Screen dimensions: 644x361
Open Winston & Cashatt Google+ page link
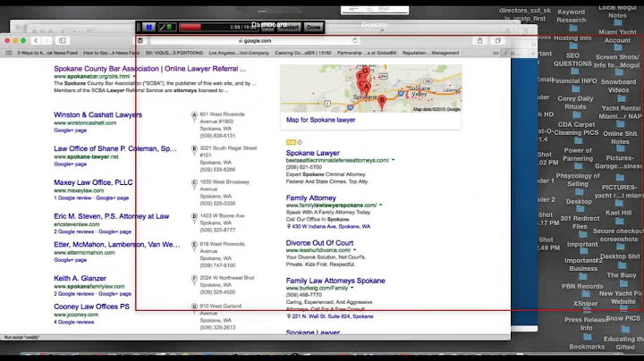pyautogui.click(x=71, y=130)
